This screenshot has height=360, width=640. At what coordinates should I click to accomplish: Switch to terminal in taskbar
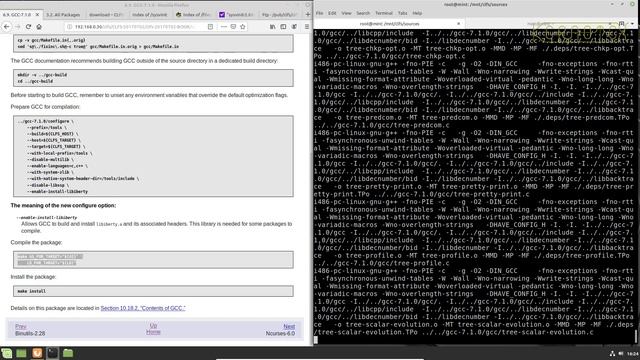(52, 353)
